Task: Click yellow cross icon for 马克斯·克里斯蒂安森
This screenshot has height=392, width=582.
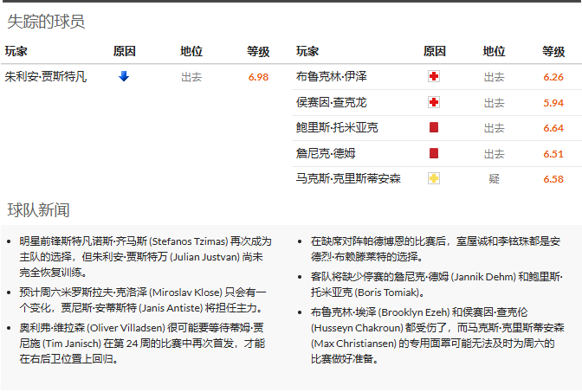Action: click(x=434, y=178)
